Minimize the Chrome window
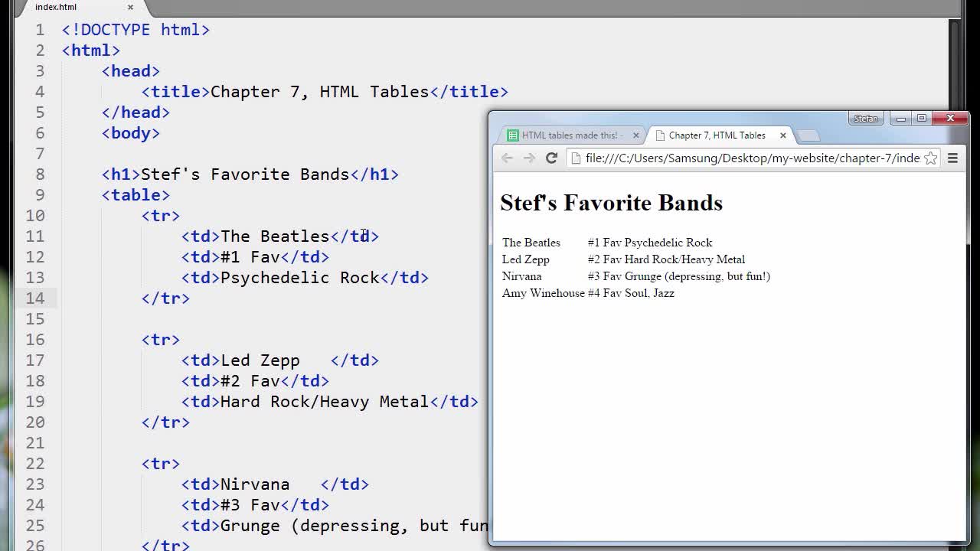 pos(901,119)
